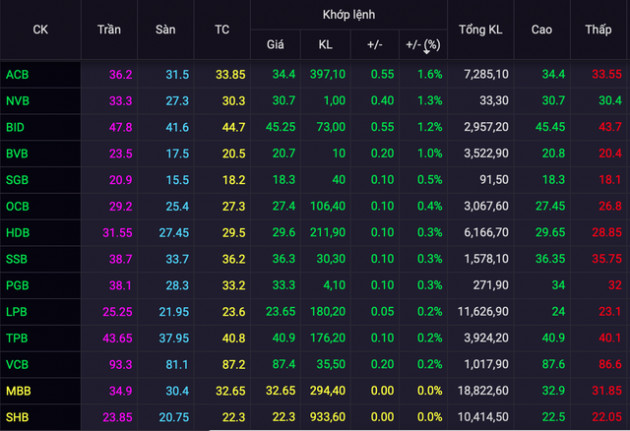Open the NVB stock symbol
This screenshot has height=431, width=630.
click(x=18, y=101)
